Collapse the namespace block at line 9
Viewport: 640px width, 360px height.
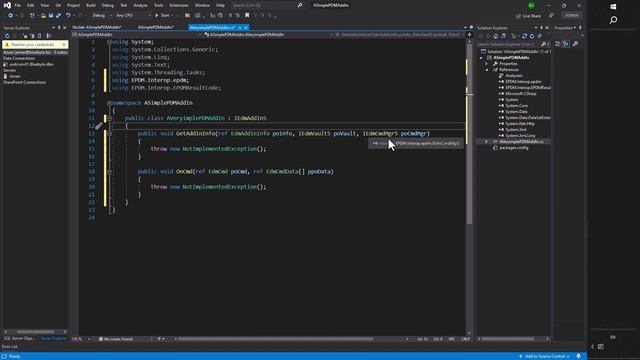tap(109, 103)
